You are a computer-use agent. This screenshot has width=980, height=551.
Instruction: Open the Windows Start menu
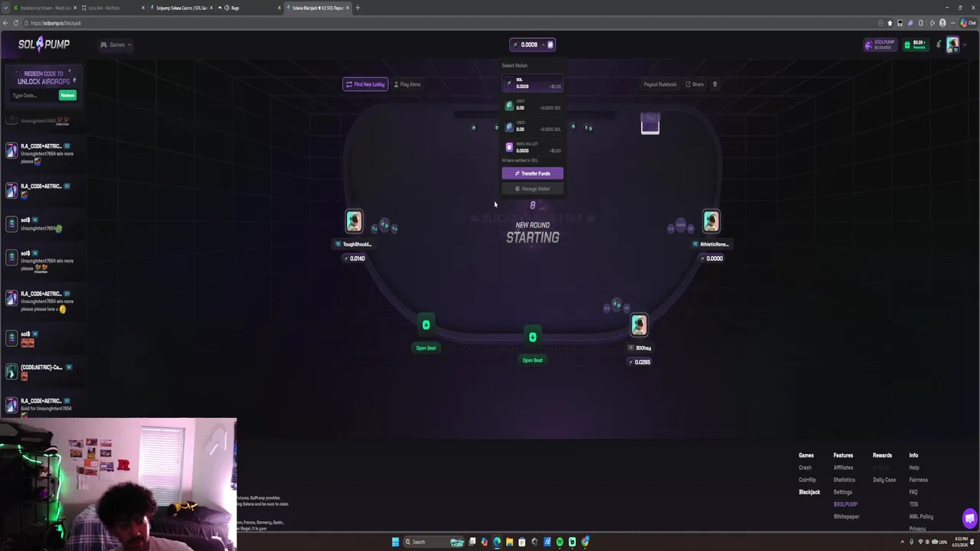(395, 542)
